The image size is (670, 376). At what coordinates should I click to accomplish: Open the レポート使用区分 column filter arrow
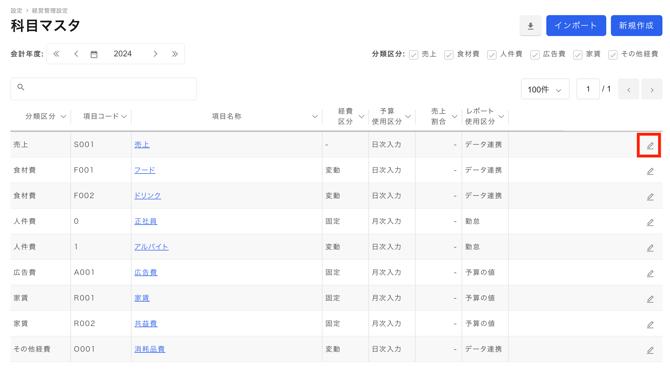click(x=501, y=117)
